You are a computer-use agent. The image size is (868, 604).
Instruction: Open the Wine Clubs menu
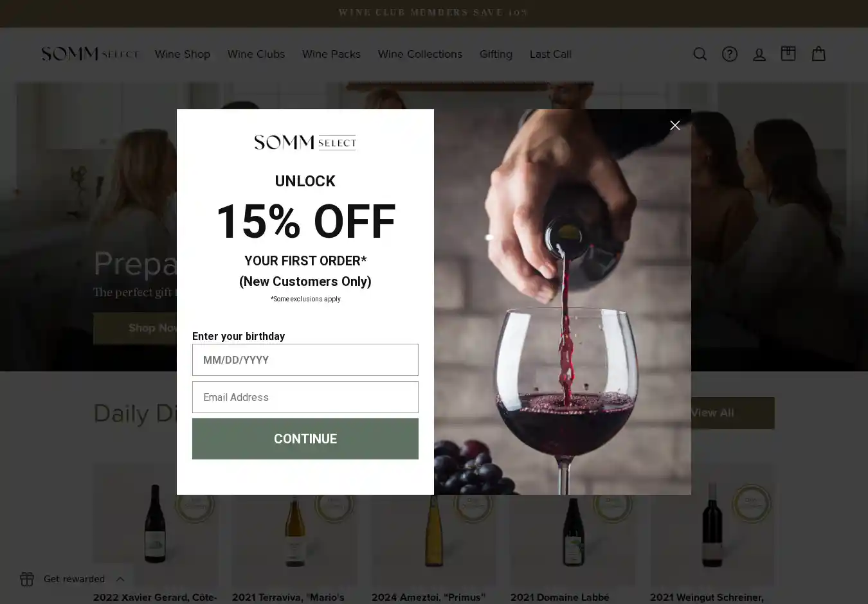click(x=256, y=54)
